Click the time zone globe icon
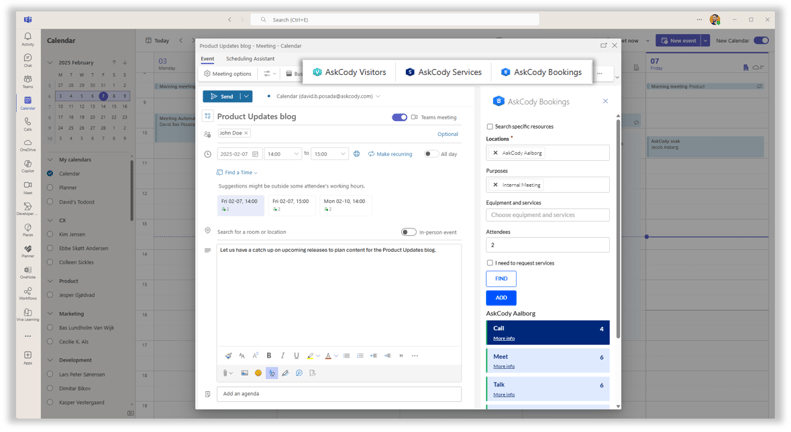This screenshot has height=432, width=791. 357,154
